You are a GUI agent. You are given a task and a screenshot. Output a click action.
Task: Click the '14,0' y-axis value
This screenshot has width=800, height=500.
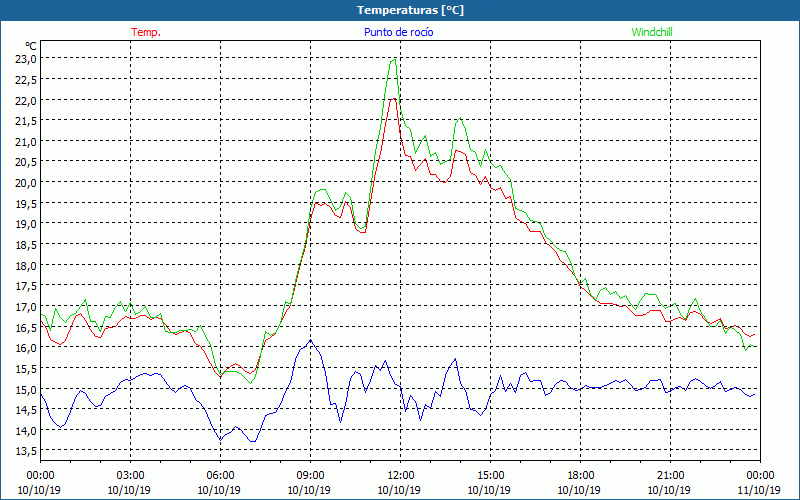point(26,431)
